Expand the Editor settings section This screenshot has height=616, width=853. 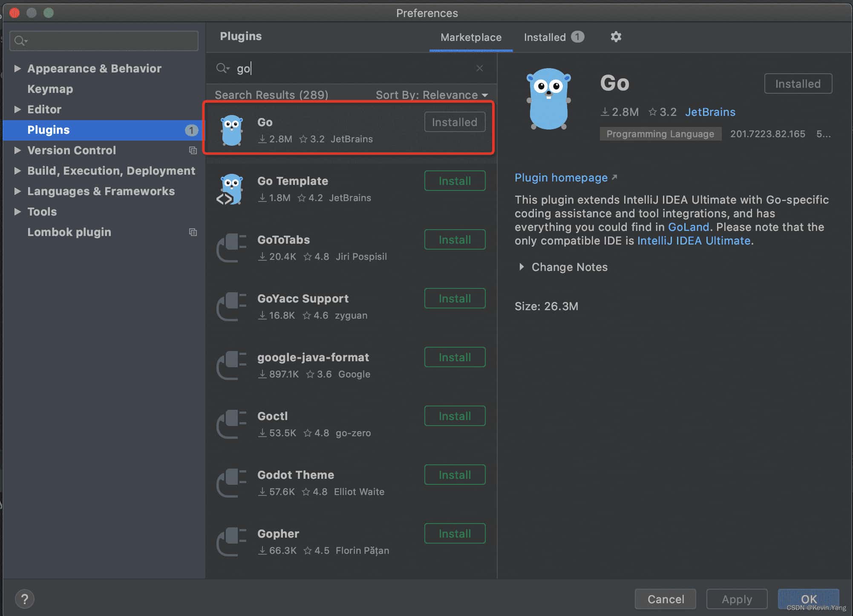[17, 109]
